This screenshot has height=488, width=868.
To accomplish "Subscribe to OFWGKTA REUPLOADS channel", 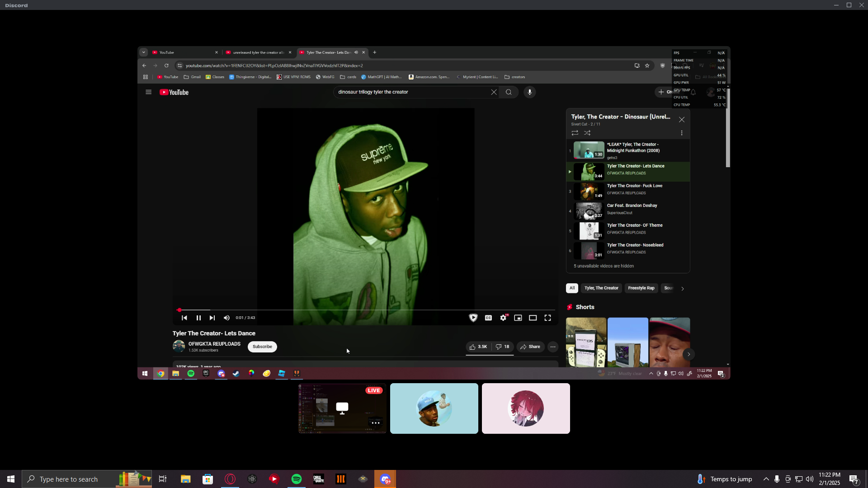I will pyautogui.click(x=262, y=347).
